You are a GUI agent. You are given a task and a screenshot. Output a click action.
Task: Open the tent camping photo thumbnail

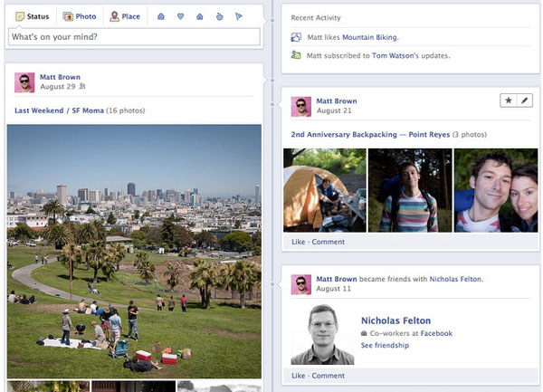[x=324, y=190]
